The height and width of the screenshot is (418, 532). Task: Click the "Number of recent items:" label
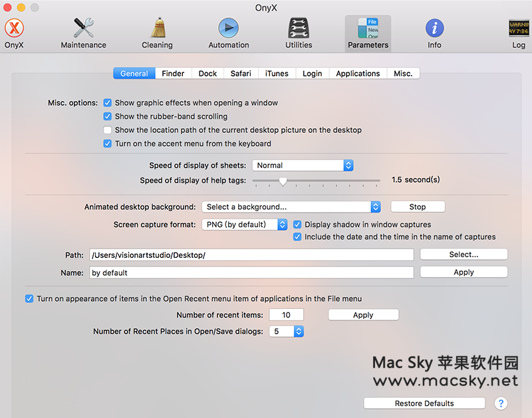coord(220,315)
